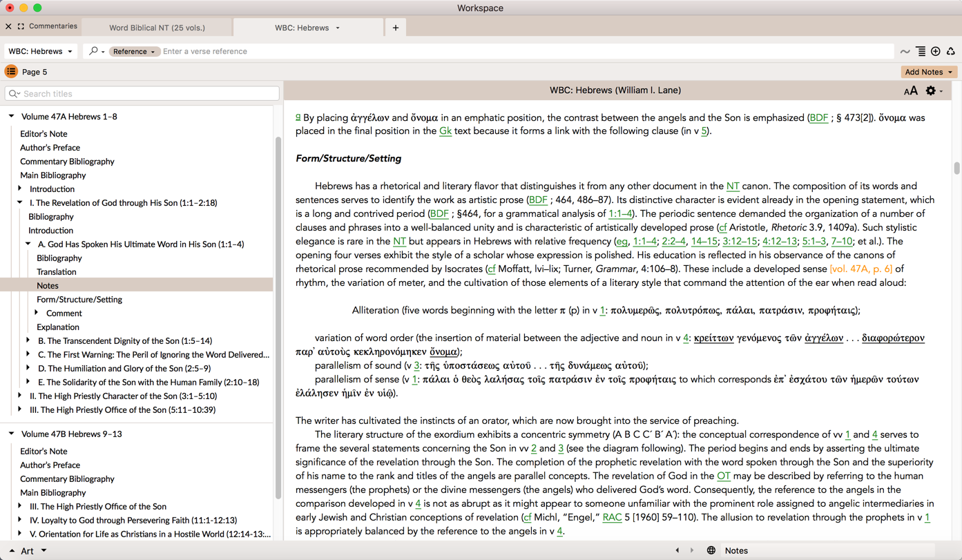The width and height of the screenshot is (962, 560).
Task: Expand the Introduction tree node
Action: coord(19,189)
